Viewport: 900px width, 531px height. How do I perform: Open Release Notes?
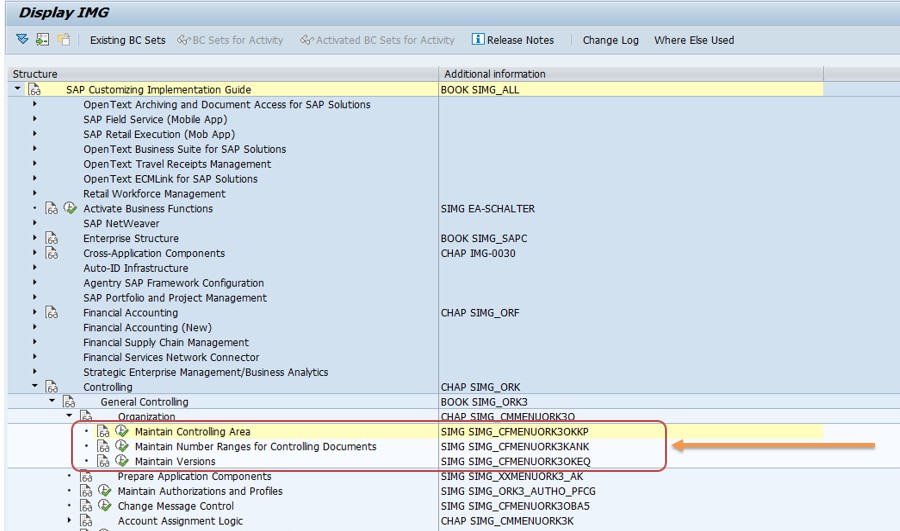coord(520,40)
